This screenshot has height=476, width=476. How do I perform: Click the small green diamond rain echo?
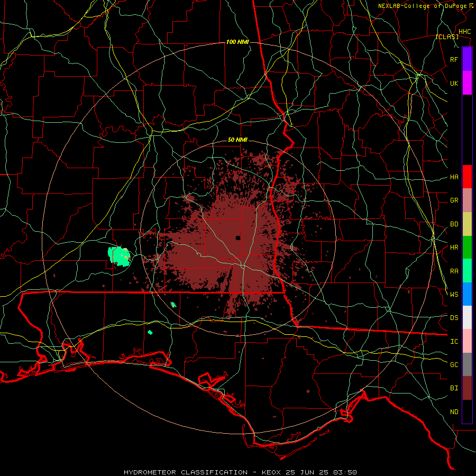(150, 333)
